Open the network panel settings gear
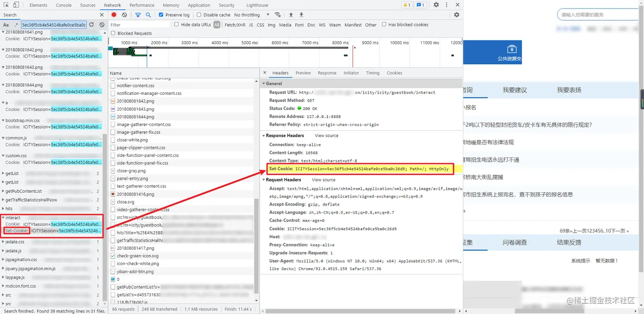644x314 pixels. tap(457, 15)
